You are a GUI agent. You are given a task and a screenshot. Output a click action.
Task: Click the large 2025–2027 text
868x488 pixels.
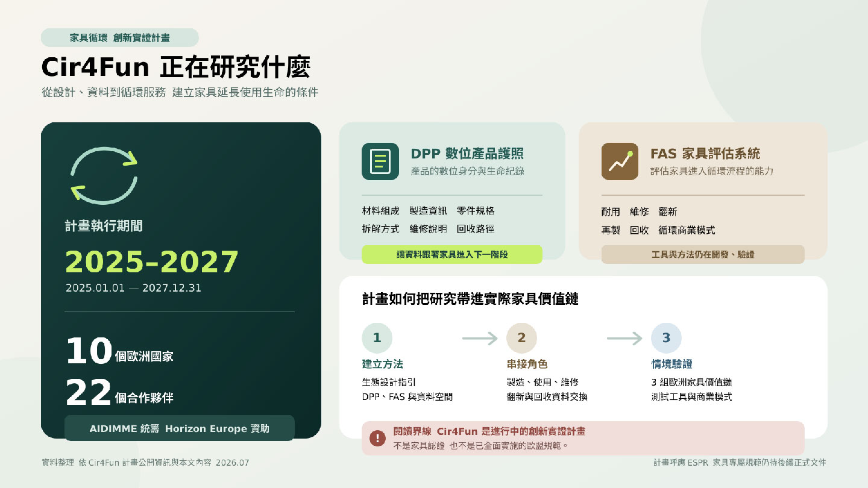(152, 262)
